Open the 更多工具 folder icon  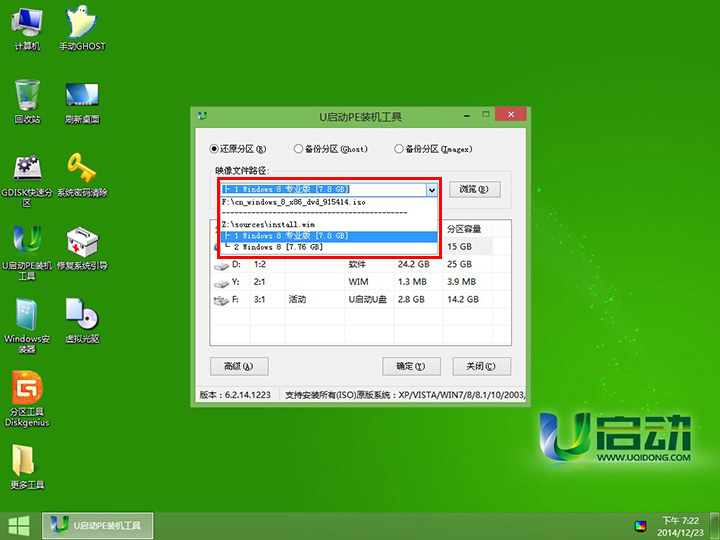pyautogui.click(x=27, y=467)
